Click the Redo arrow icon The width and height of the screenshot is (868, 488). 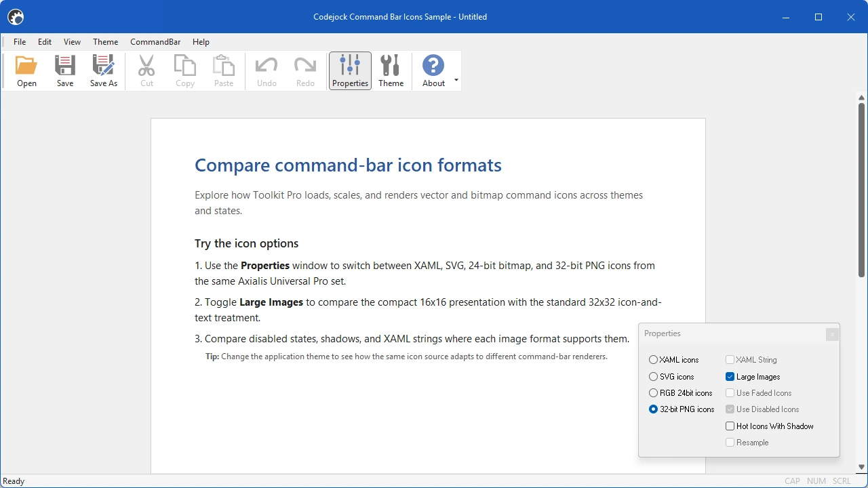(x=305, y=65)
